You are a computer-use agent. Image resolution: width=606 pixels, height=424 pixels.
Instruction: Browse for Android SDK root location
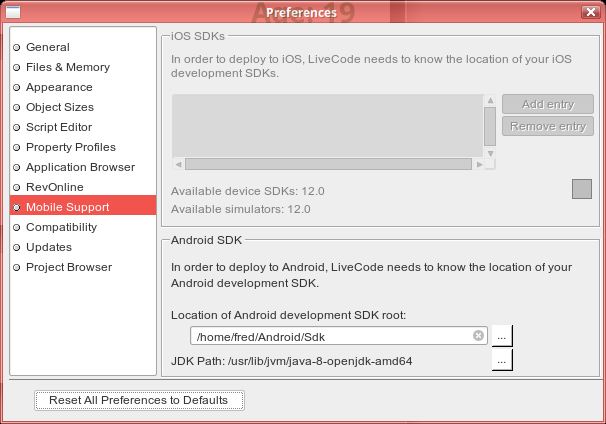(502, 336)
